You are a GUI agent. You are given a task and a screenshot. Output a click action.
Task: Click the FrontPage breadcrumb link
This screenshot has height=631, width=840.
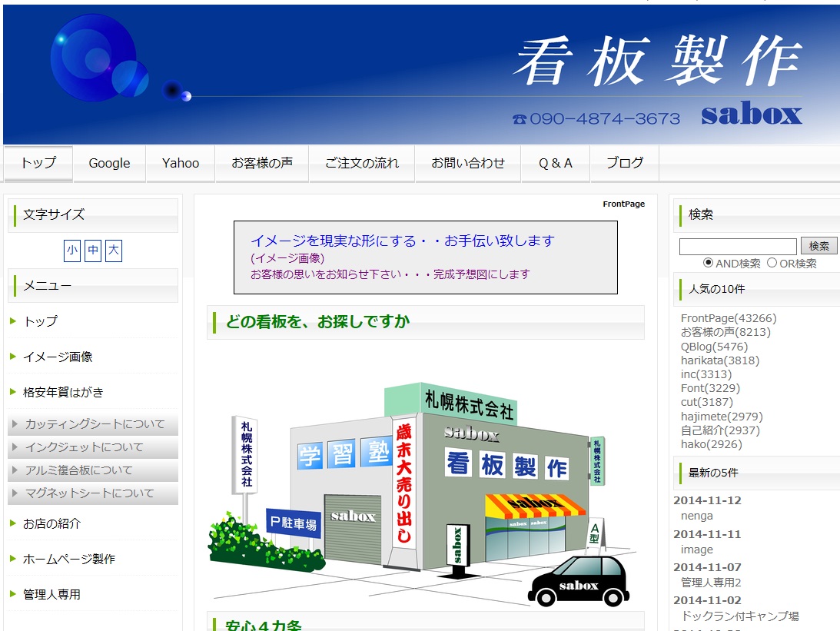coord(623,204)
